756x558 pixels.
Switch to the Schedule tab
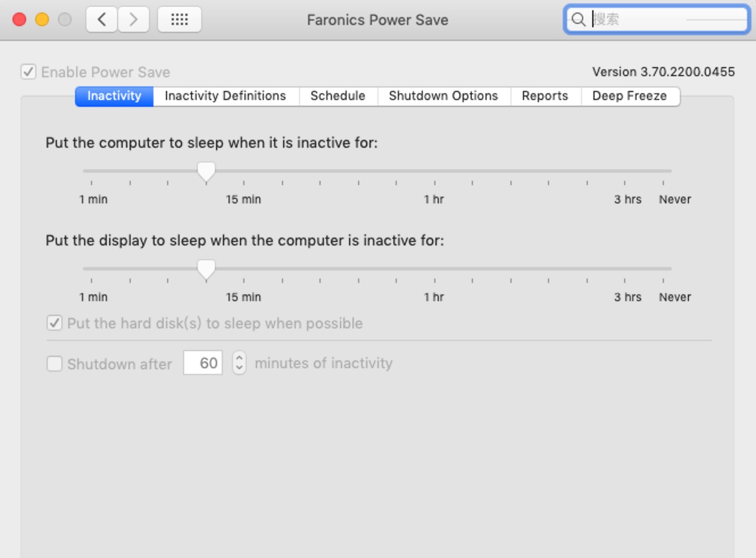click(x=338, y=96)
